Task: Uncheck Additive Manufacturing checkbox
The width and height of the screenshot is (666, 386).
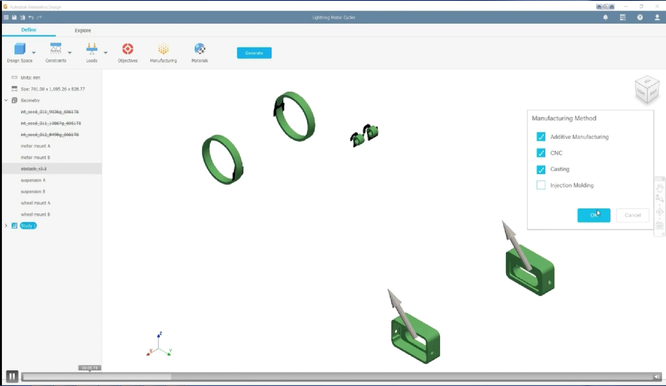Action: pos(541,137)
